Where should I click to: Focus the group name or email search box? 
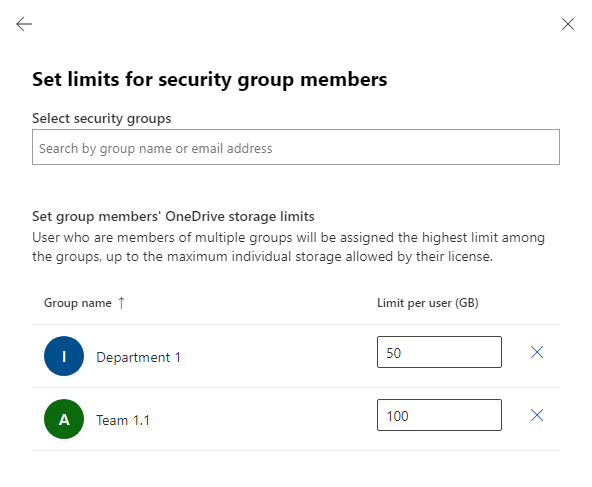click(x=296, y=147)
